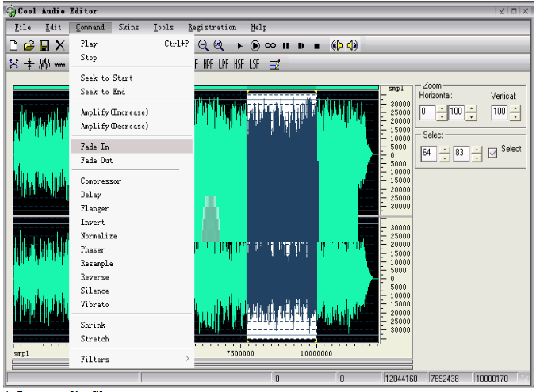Click the Zoom Out magnifier icon
536x392 pixels.
pyautogui.click(x=203, y=45)
